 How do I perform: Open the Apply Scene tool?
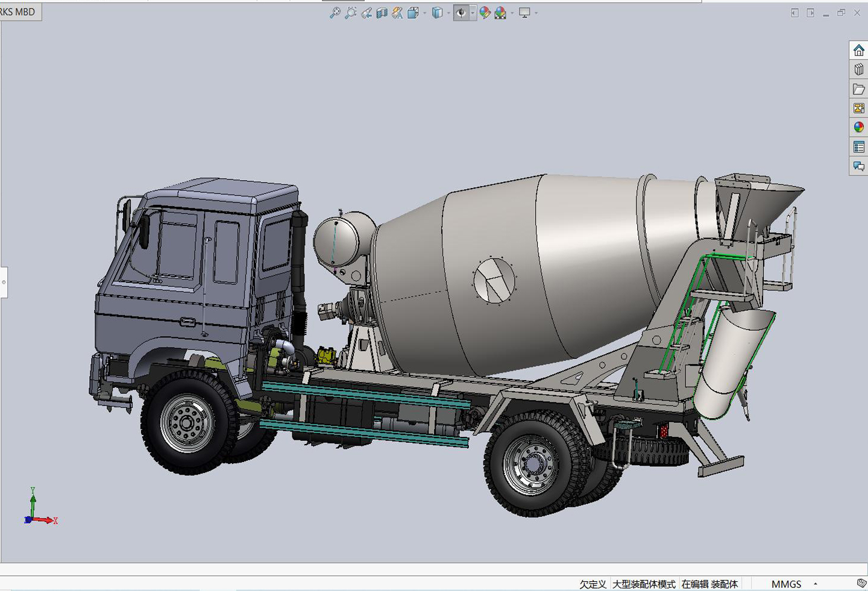500,13
